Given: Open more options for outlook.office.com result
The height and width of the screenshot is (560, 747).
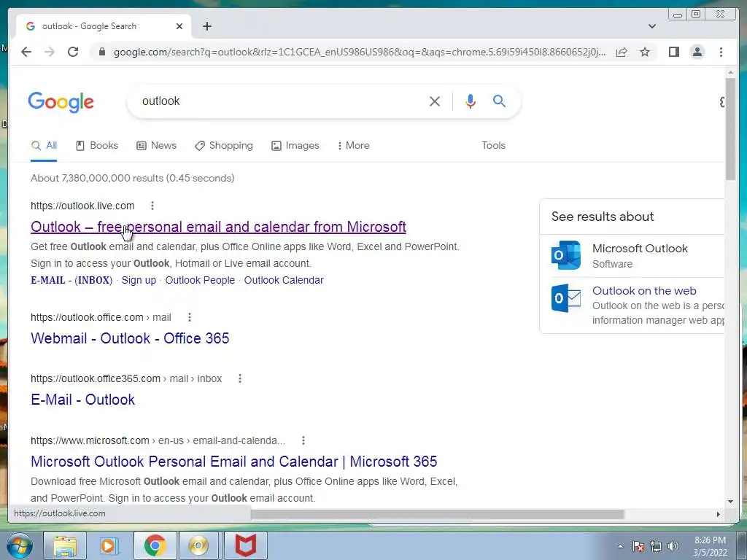Looking at the screenshot, I should tap(190, 317).
